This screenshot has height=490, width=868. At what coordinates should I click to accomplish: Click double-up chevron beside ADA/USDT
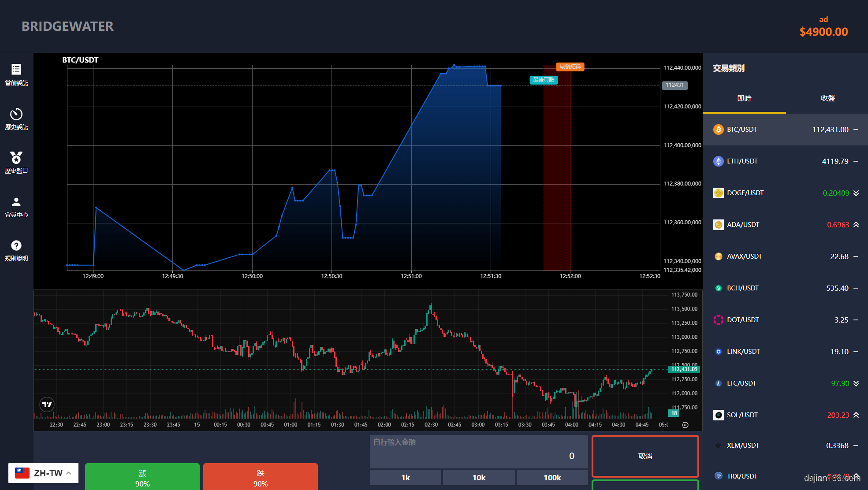(856, 225)
